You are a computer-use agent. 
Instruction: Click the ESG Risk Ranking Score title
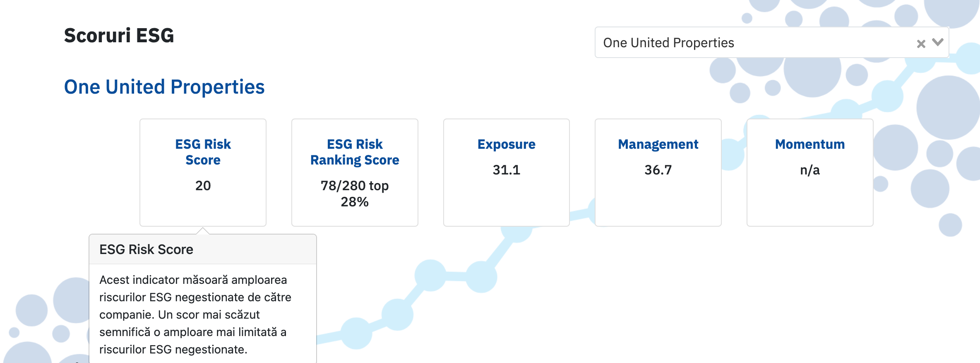pos(355,152)
